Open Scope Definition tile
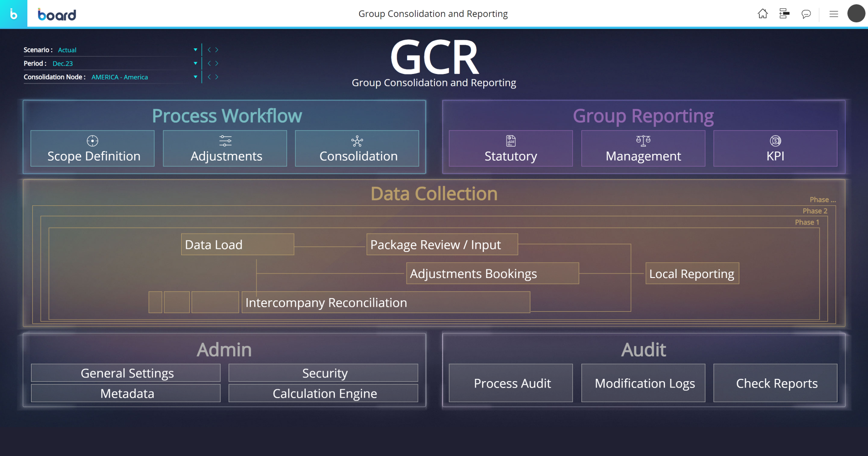Screen dimensions: 868x456 tap(93, 148)
